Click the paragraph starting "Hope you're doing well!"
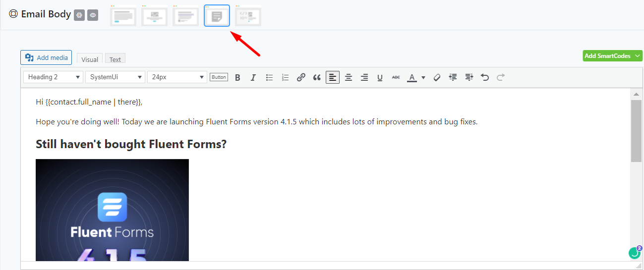 click(257, 122)
